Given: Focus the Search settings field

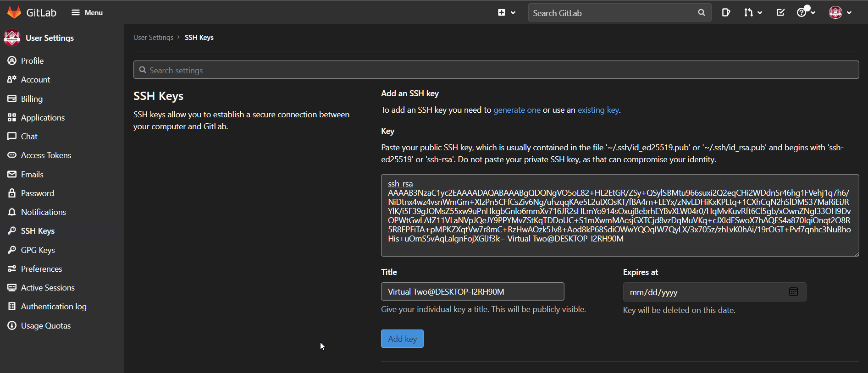Looking at the screenshot, I should (496, 70).
